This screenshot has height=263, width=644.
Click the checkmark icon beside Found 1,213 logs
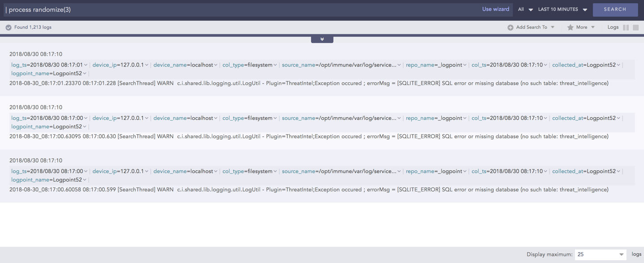[x=8, y=27]
